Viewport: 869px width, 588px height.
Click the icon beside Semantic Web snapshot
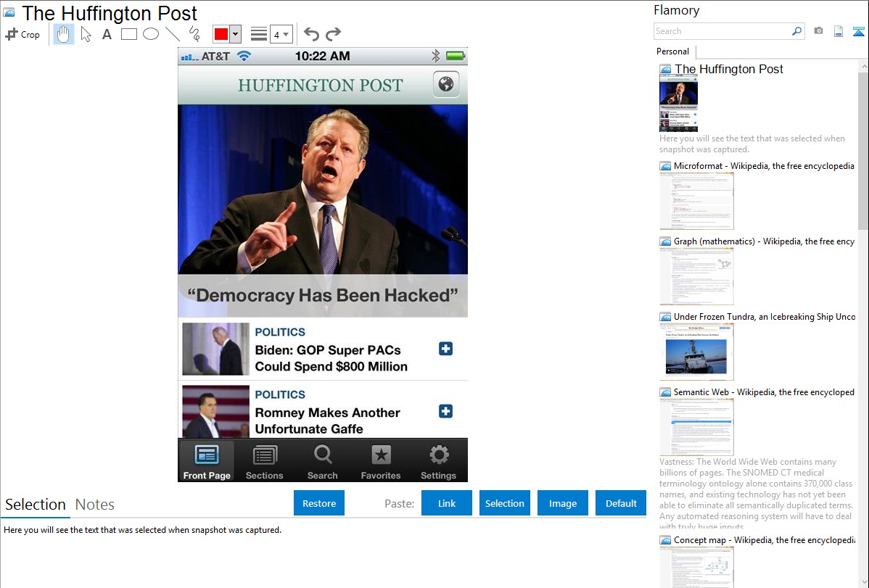(x=666, y=392)
